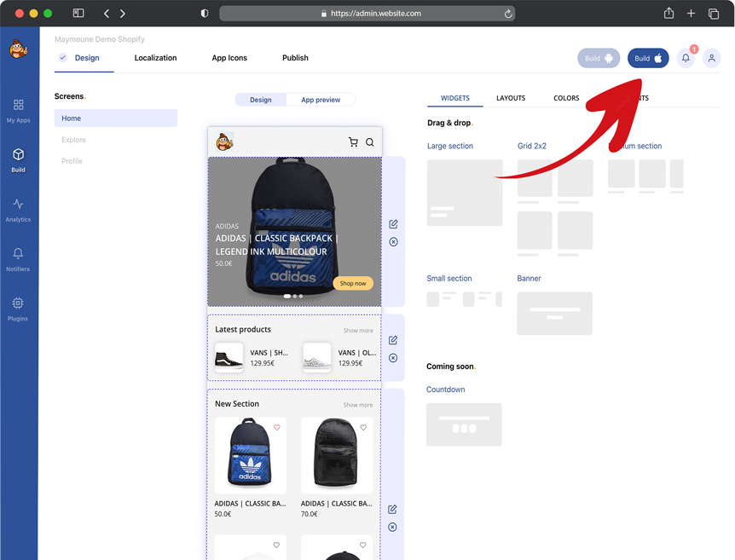
Task: Open the 50.0€ Adidas backpack image
Action: pyautogui.click(x=251, y=455)
